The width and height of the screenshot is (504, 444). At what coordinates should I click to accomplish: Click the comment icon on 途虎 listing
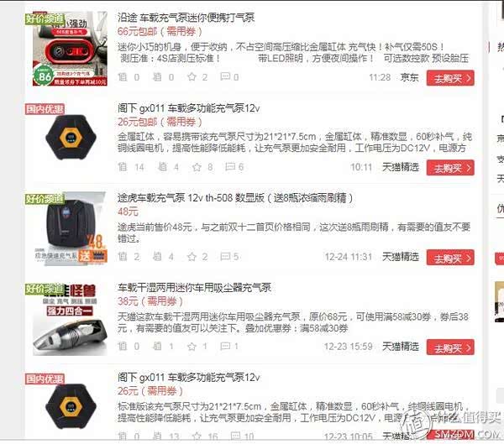click(x=225, y=256)
